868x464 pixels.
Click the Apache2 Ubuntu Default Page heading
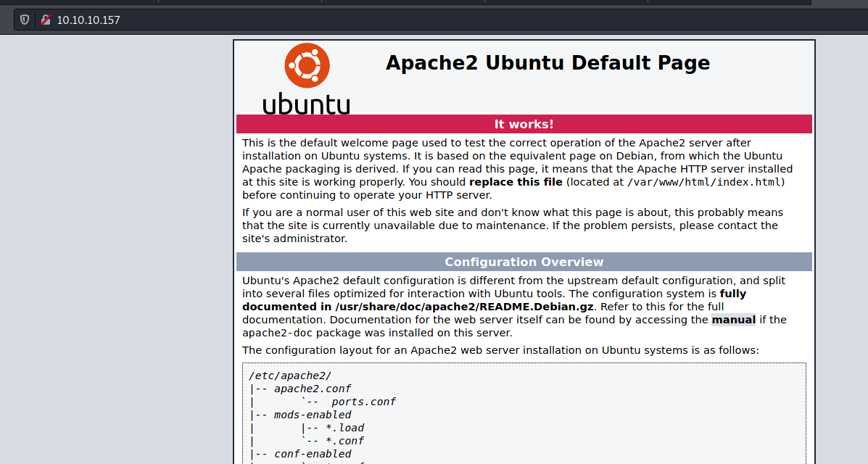tap(547, 63)
